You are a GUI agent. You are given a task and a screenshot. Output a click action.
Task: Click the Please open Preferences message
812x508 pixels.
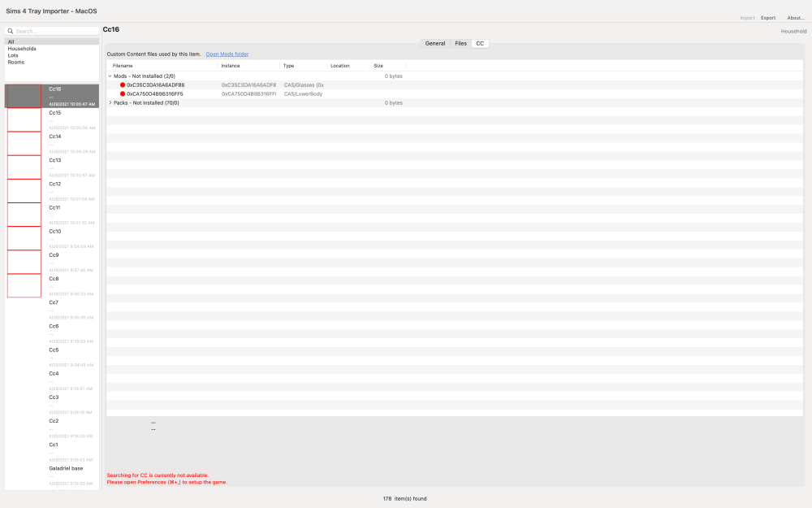click(166, 482)
